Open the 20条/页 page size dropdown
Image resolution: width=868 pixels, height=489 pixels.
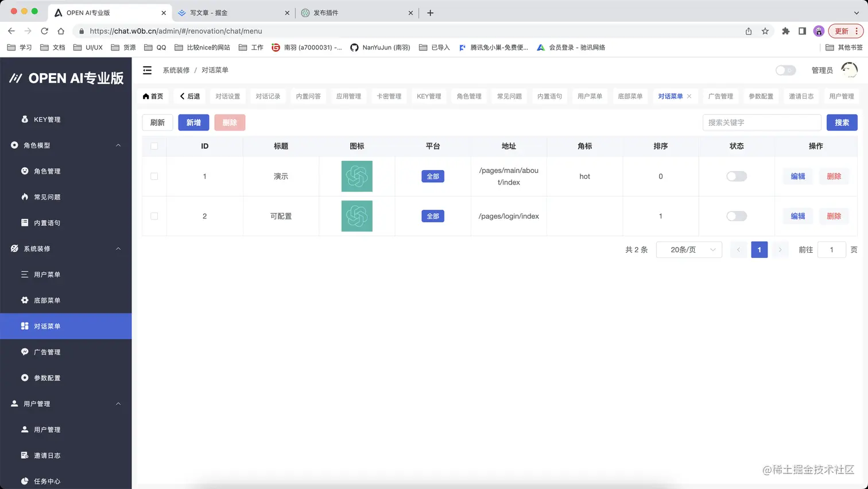point(689,249)
